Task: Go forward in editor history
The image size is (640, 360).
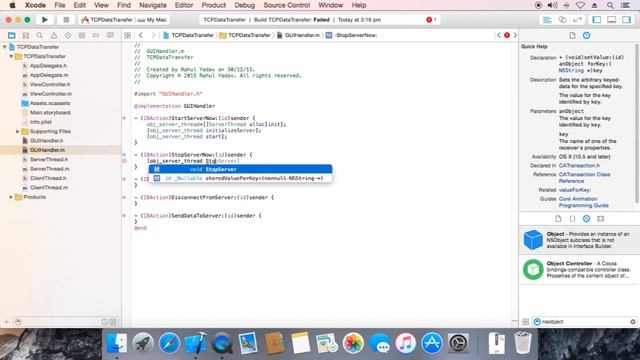Action: click(x=153, y=36)
